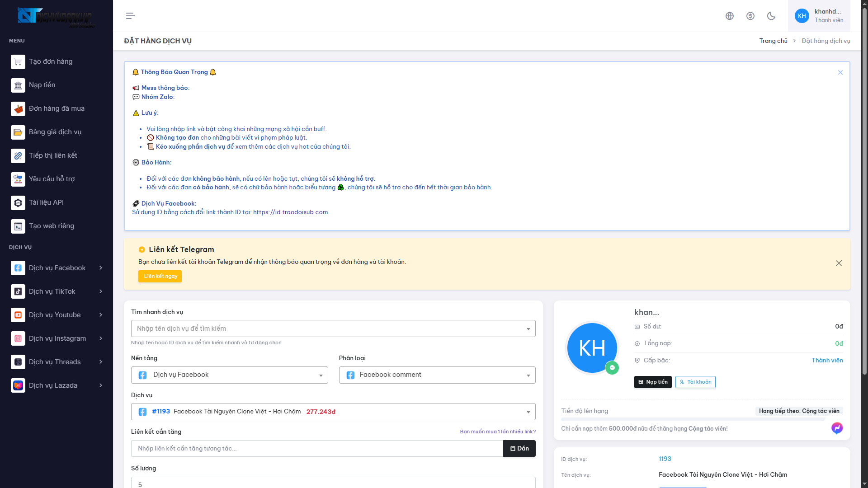
Task: Click the Tạo web riêng terminal icon
Action: click(x=18, y=226)
